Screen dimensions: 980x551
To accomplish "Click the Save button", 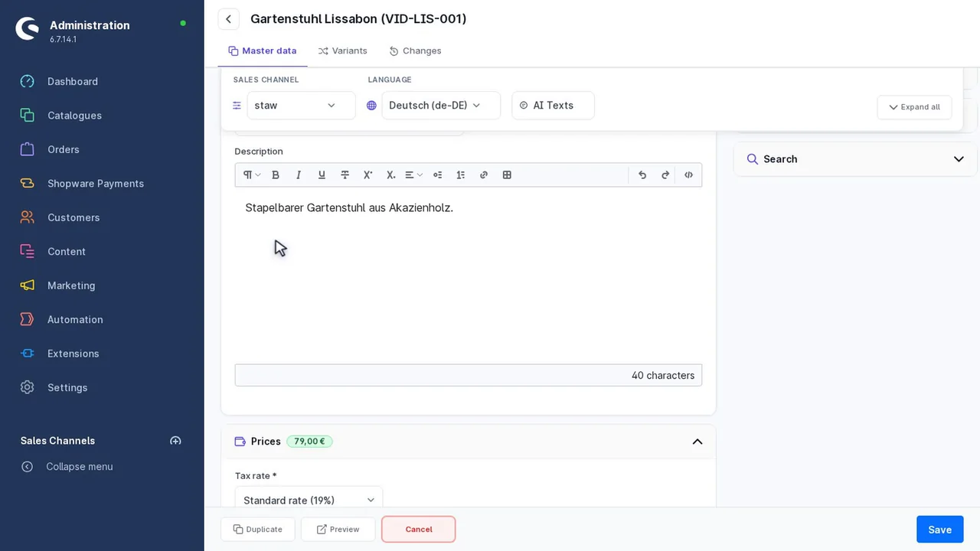I will pos(939,530).
